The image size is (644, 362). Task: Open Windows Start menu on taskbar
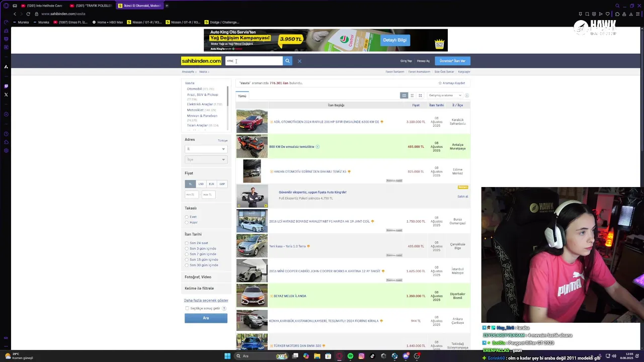(x=227, y=356)
